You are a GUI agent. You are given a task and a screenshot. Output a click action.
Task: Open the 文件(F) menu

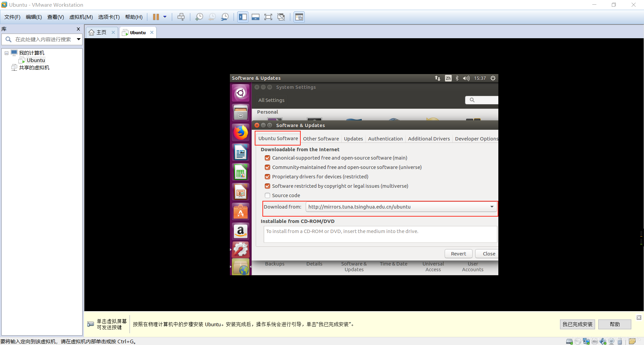coord(12,17)
